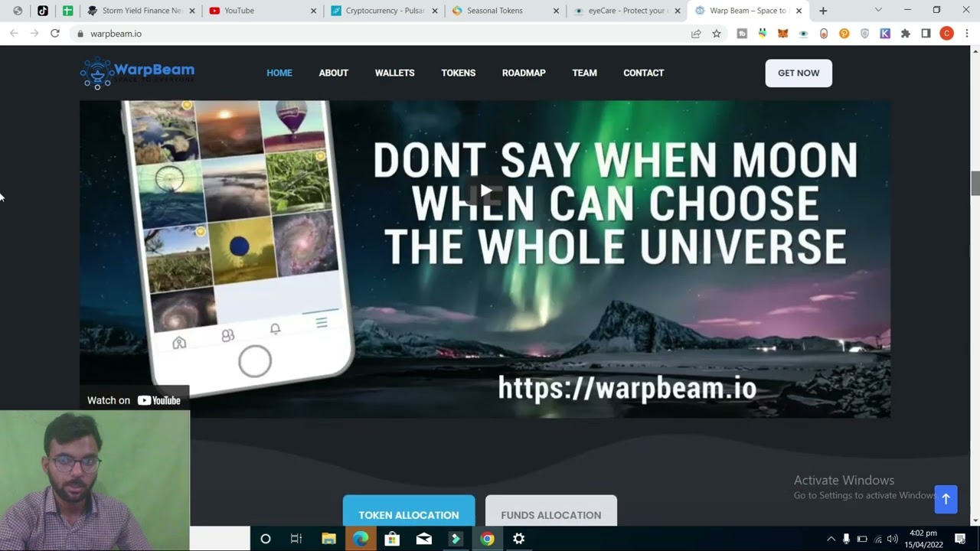The image size is (980, 551).
Task: Open a new browser tab
Action: click(x=823, y=11)
